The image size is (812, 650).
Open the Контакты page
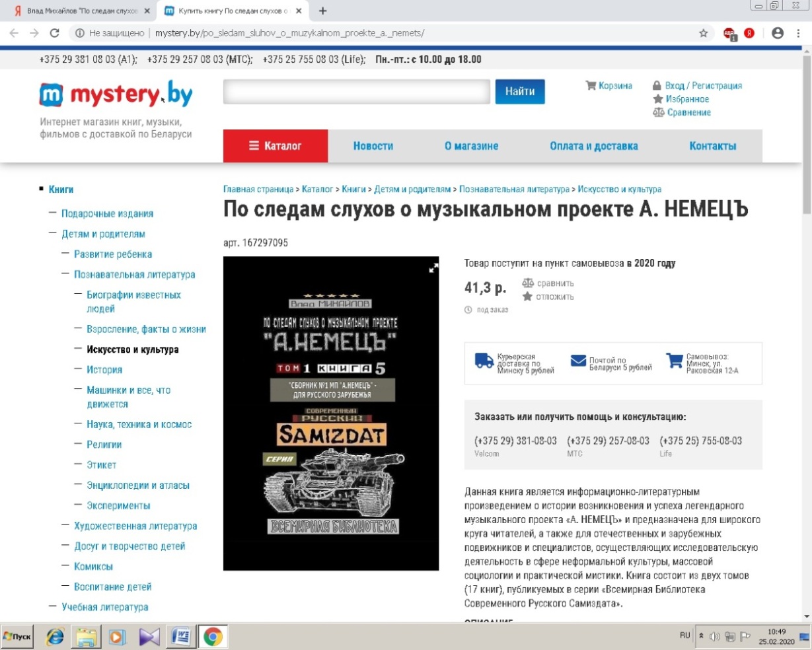(713, 146)
